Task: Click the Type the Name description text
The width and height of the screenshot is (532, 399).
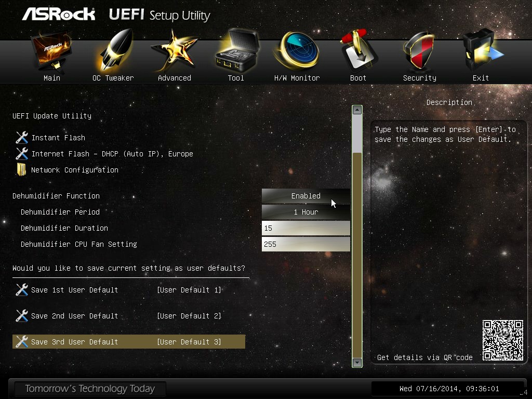Action: 445,135
